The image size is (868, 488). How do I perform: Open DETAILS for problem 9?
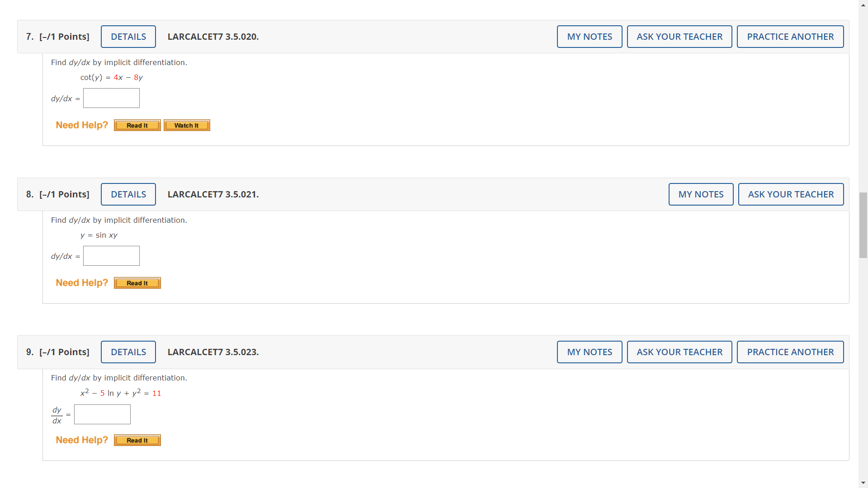click(x=128, y=352)
